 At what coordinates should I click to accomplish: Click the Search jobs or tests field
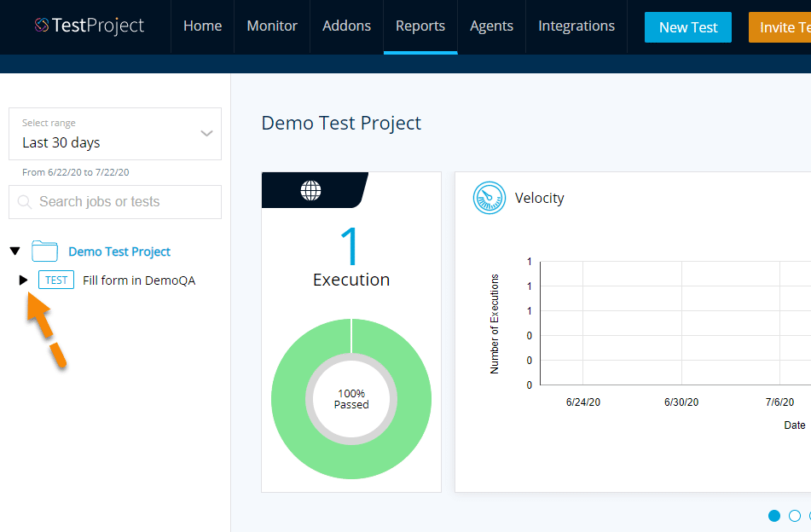click(115, 202)
